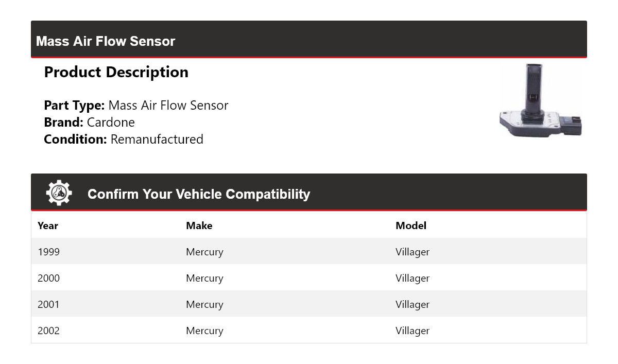Click the Model column header
This screenshot has width=618, height=364.
pos(410,226)
